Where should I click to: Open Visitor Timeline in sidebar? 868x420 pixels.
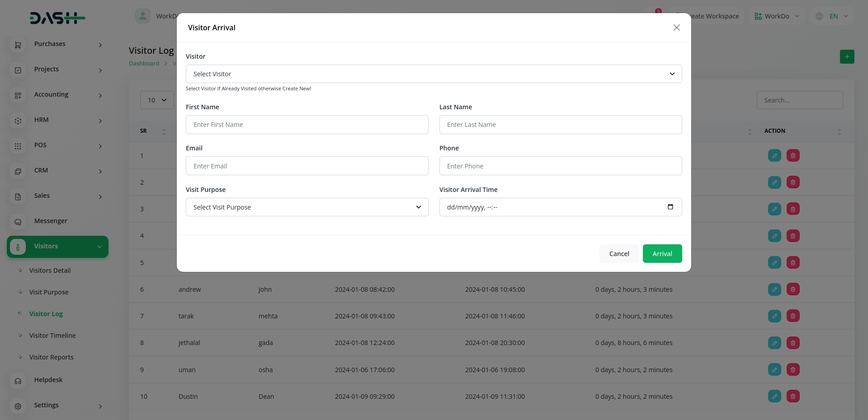point(52,336)
